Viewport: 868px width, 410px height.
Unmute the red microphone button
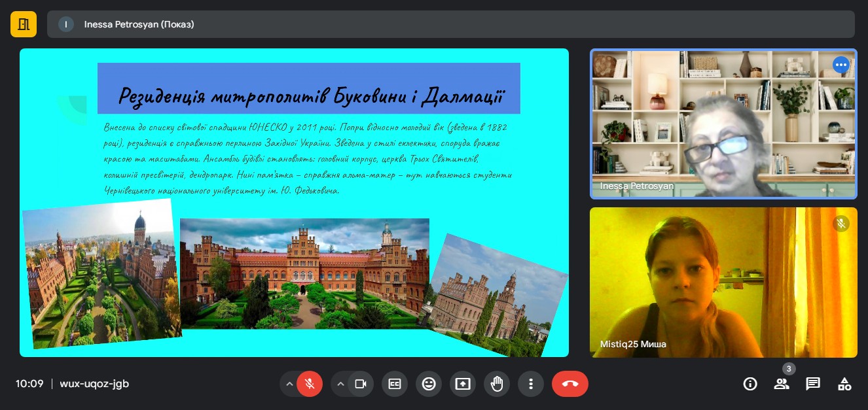[x=310, y=384]
